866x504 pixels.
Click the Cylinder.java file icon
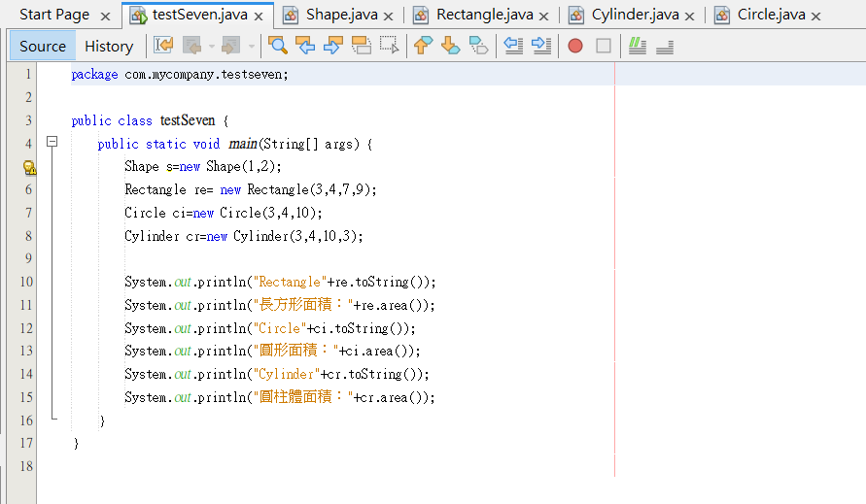576,16
